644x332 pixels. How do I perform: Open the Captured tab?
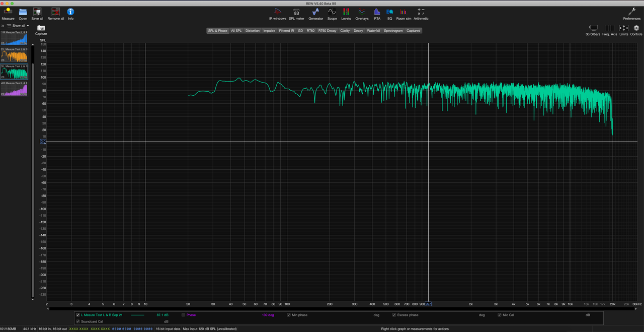click(x=414, y=31)
